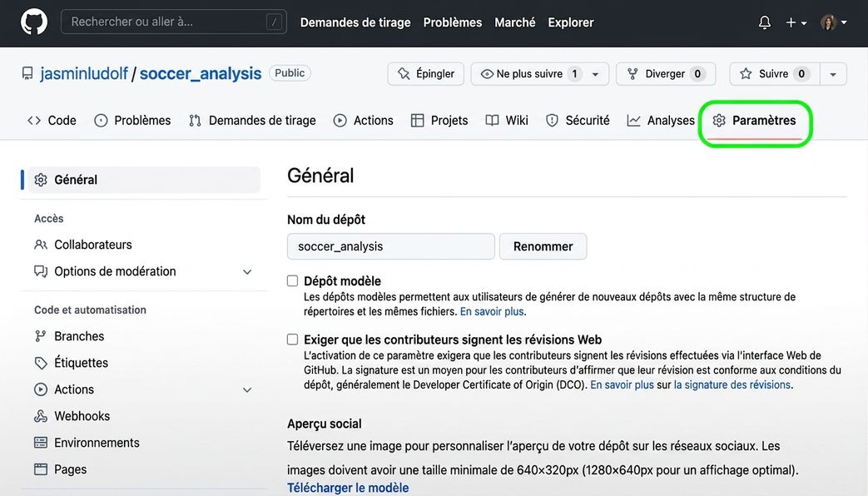Switch to the repository Problèmes tab
This screenshot has height=496, width=868.
(133, 120)
